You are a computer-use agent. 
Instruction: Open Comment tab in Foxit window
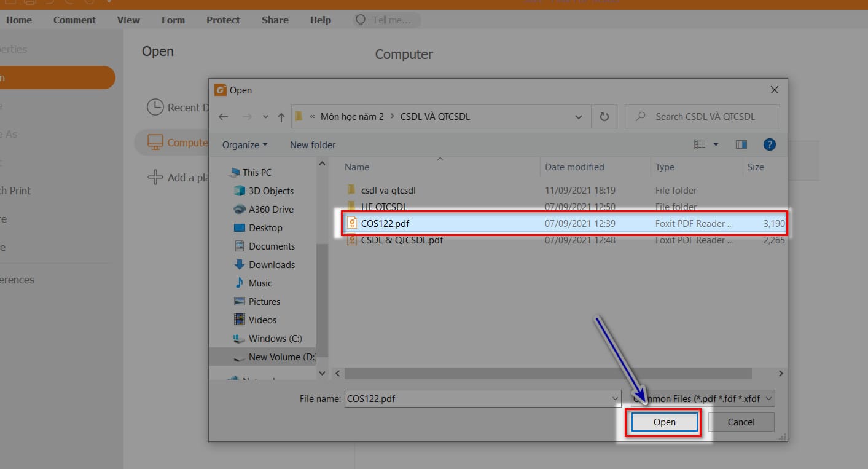[74, 20]
